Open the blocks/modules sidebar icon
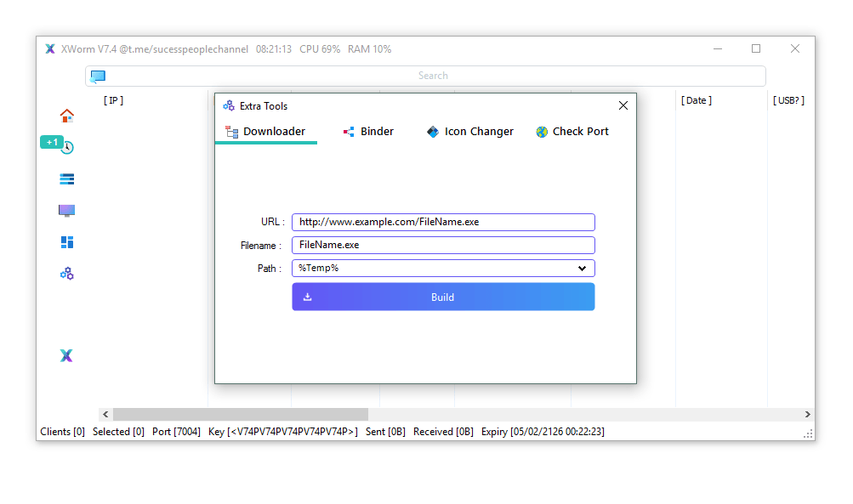The image size is (853, 504). [66, 242]
